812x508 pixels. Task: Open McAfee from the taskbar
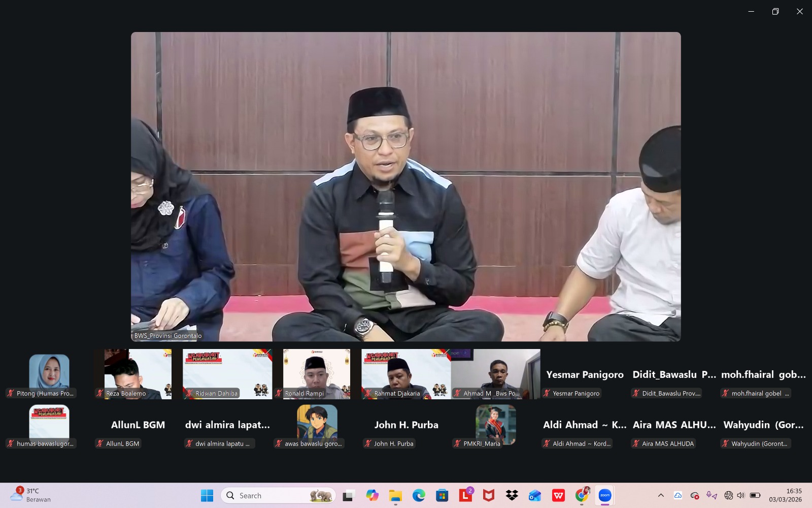489,495
